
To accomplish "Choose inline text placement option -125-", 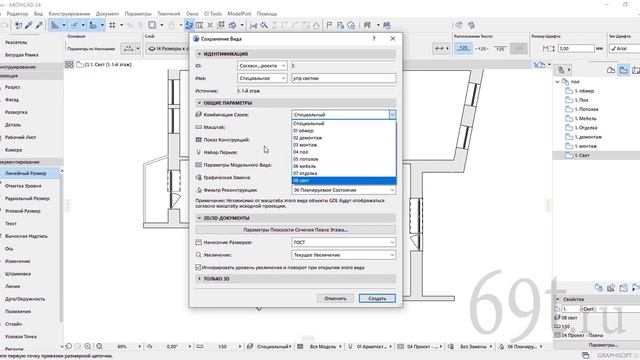I will [482, 48].
